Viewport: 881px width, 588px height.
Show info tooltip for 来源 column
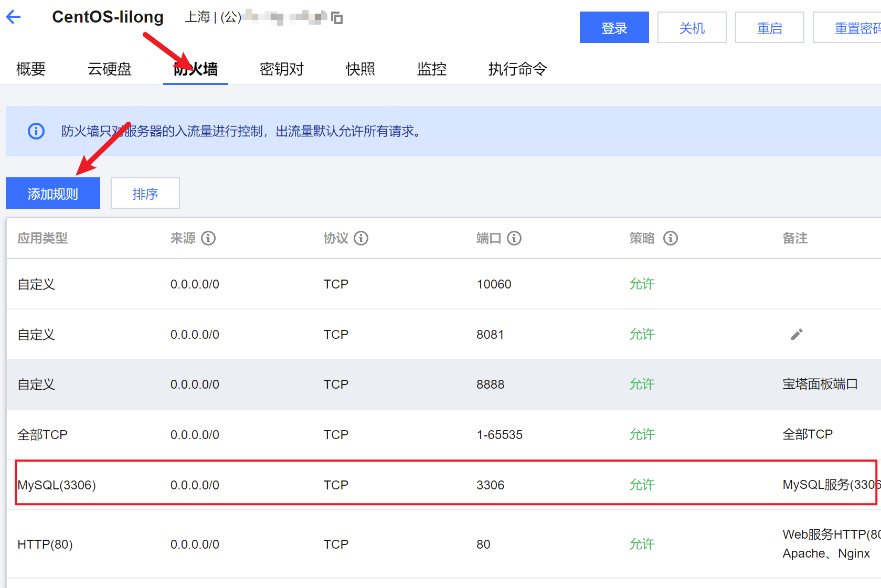tap(208, 238)
